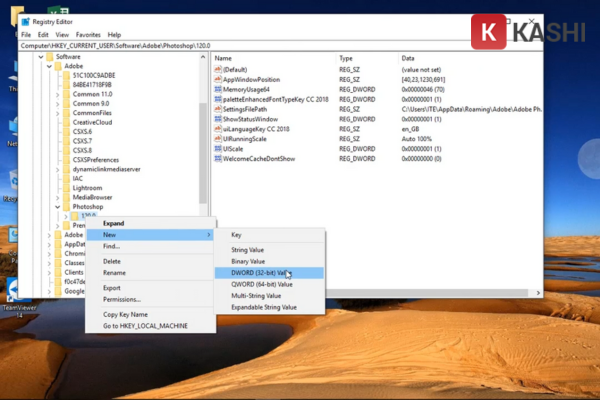Select New in the context menu
This screenshot has height=400, width=600.
(150, 235)
